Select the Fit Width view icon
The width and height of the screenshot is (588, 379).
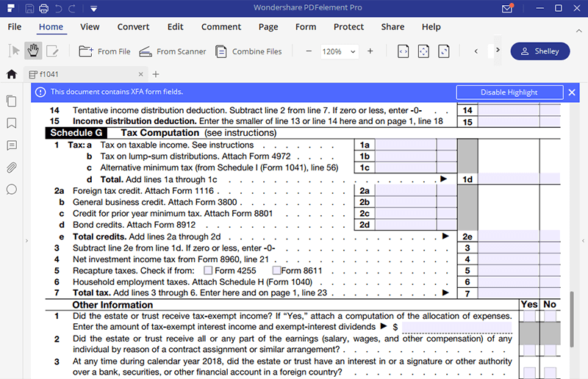pyautogui.click(x=403, y=51)
